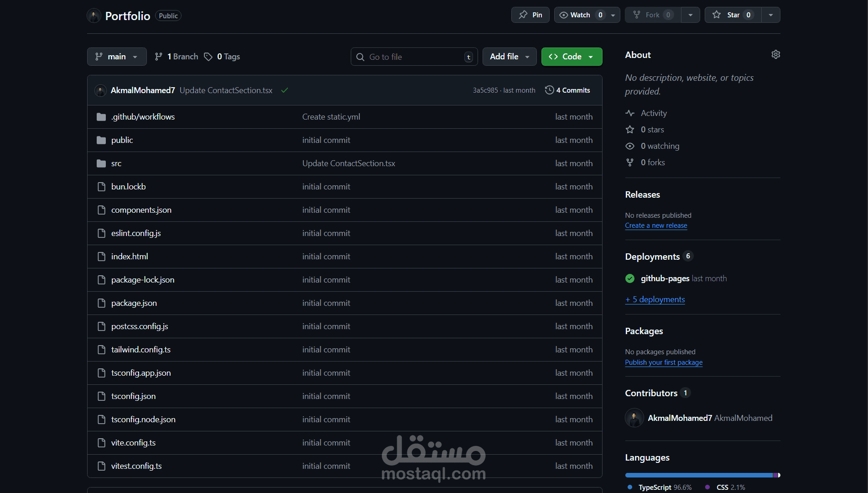Open the 4 Commits history

click(568, 90)
